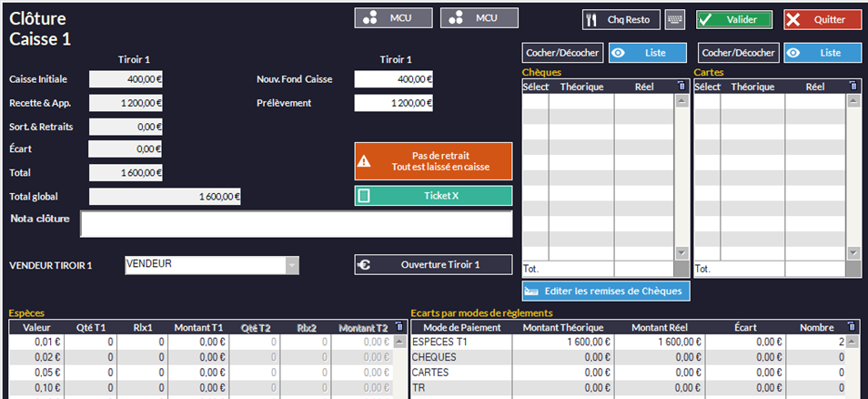The width and height of the screenshot is (868, 399).
Task: Open the Chq Resto restaurant voucher screen
Action: 623,19
